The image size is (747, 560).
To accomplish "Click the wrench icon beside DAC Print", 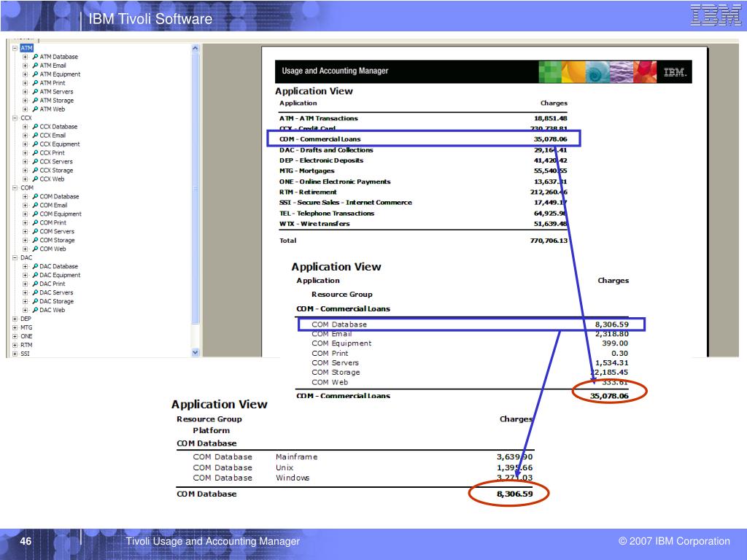I will click(35, 284).
